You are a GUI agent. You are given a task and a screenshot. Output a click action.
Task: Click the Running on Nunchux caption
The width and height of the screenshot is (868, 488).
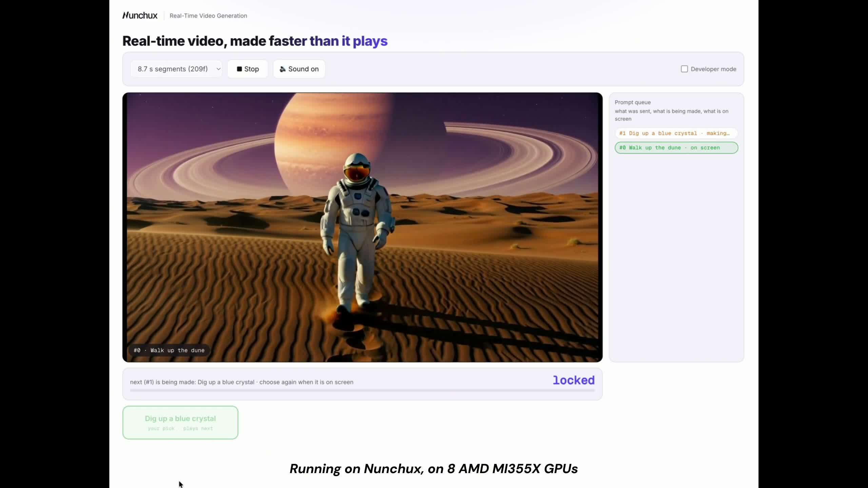[x=434, y=469]
